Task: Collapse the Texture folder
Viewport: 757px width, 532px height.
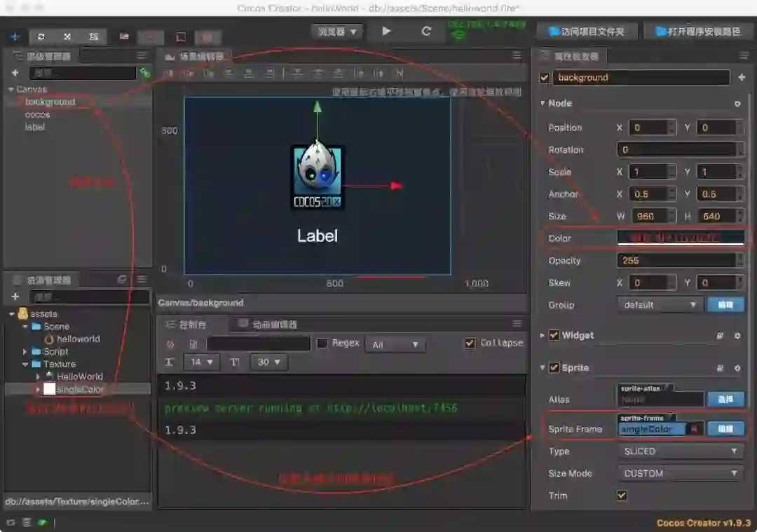Action: tap(25, 364)
